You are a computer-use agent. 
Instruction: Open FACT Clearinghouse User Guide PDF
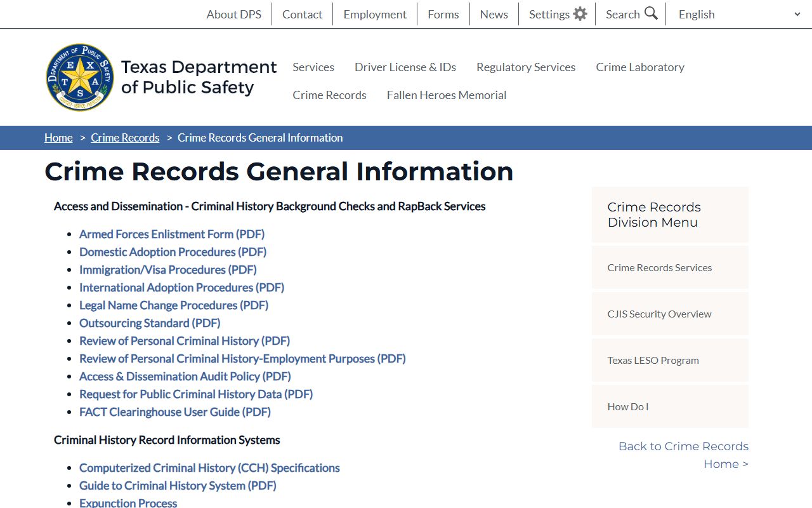(x=175, y=412)
